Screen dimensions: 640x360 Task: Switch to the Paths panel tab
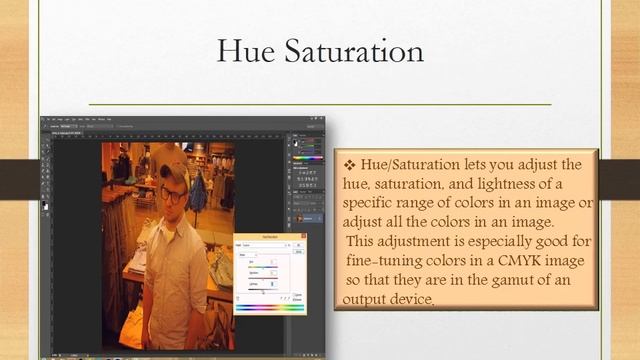coord(309,192)
